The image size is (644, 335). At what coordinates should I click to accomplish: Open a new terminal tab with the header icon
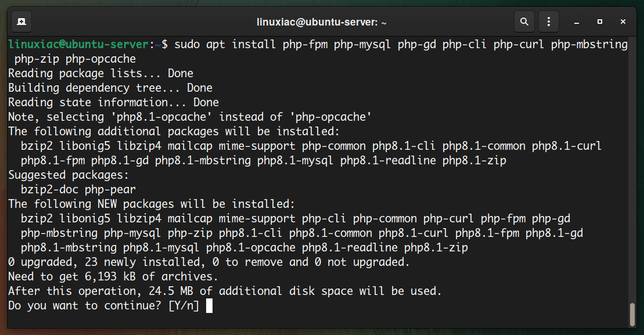(x=21, y=21)
